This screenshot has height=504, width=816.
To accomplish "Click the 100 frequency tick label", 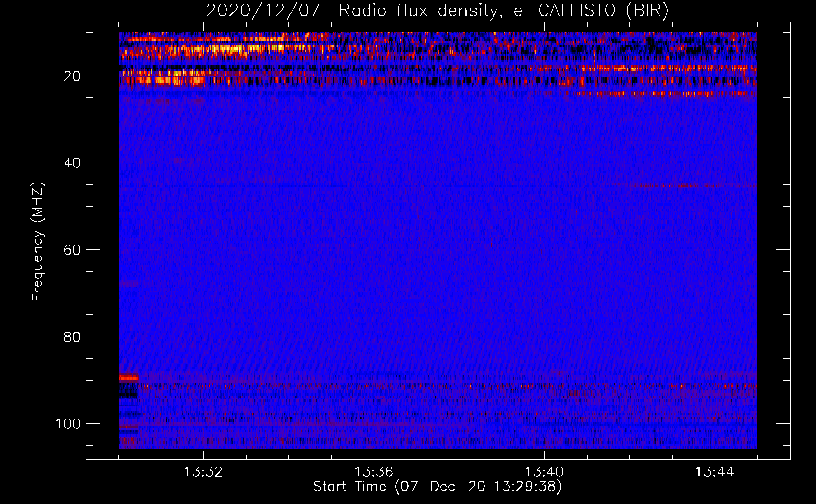I will [x=68, y=424].
